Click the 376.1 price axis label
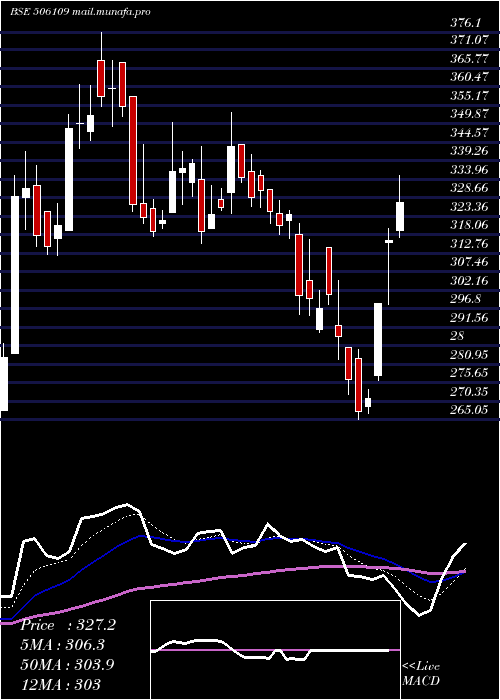 467,22
